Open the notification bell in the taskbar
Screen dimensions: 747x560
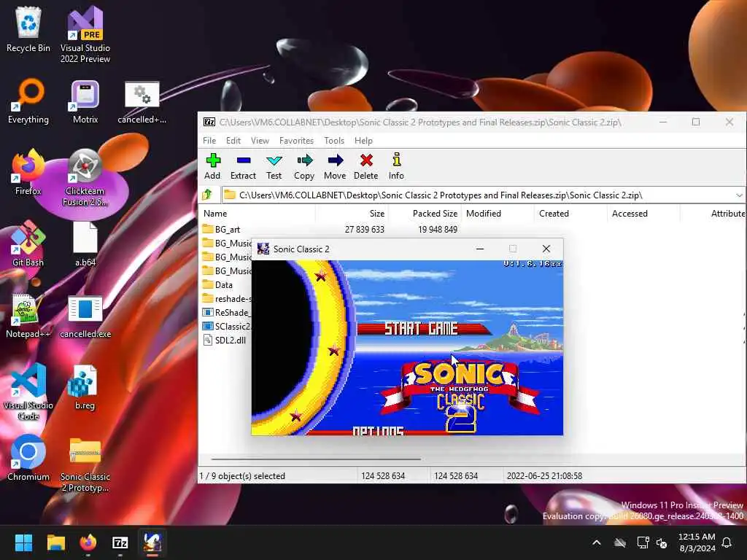click(x=727, y=542)
